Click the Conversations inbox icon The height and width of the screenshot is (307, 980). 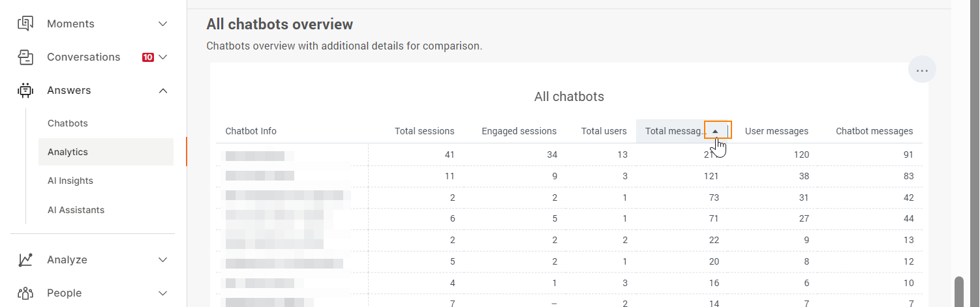[25, 57]
